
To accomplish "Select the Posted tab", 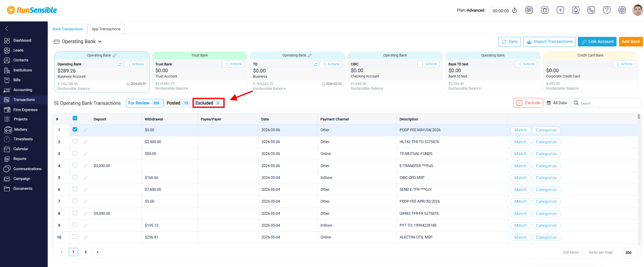I will pyautogui.click(x=178, y=103).
